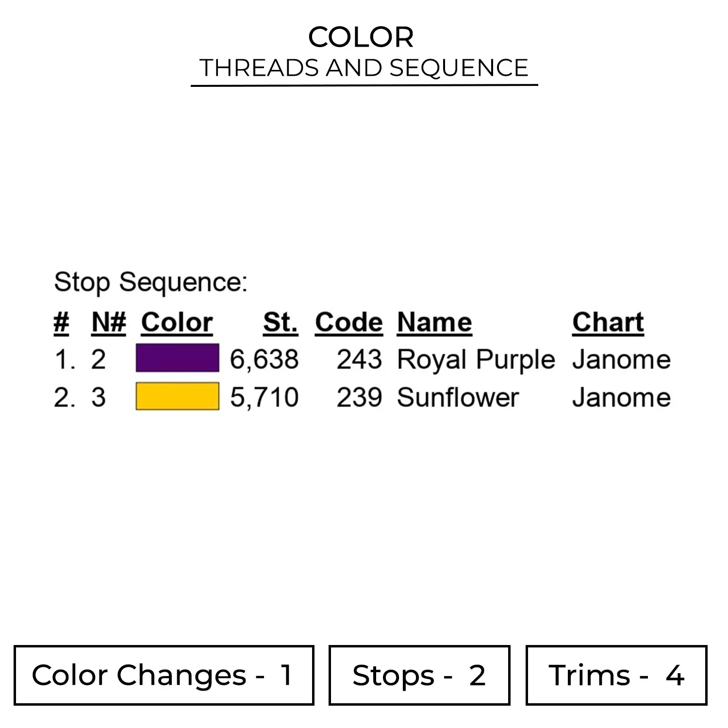Select the THREADS AND SEQUENCE heading
This screenshot has height=728, width=728.
364,68
